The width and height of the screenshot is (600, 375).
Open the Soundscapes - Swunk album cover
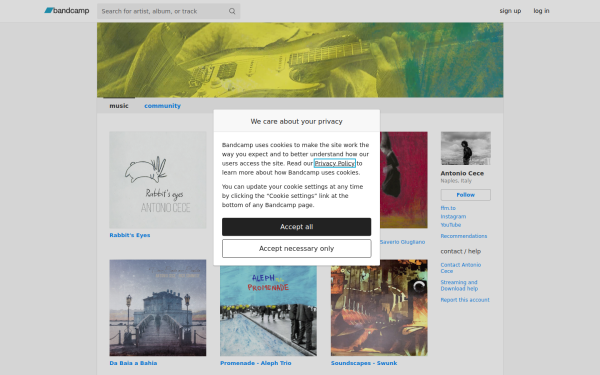click(x=379, y=308)
